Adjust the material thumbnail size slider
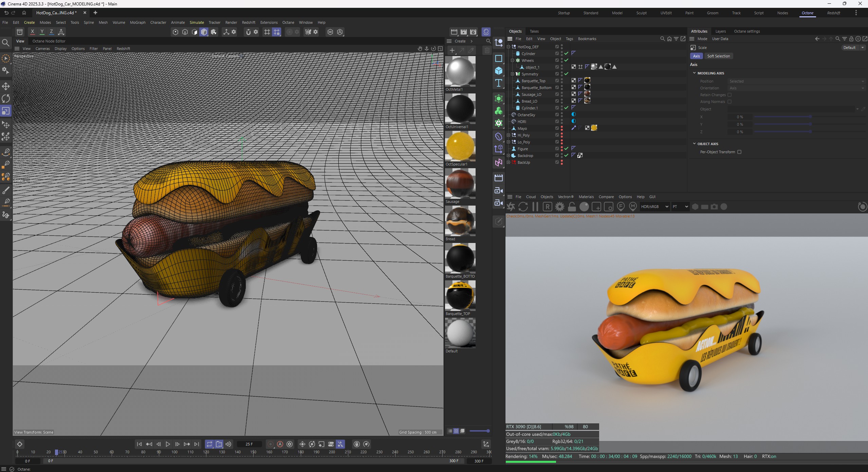 click(x=479, y=431)
